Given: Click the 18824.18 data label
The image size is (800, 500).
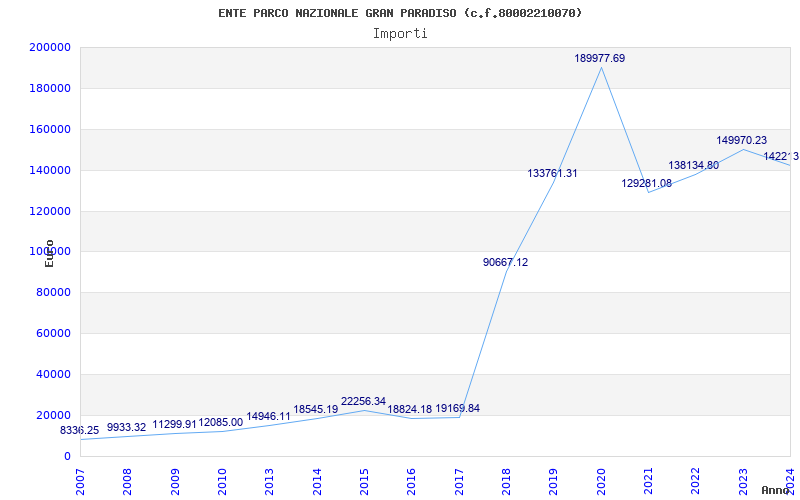Looking at the screenshot, I should [410, 409].
